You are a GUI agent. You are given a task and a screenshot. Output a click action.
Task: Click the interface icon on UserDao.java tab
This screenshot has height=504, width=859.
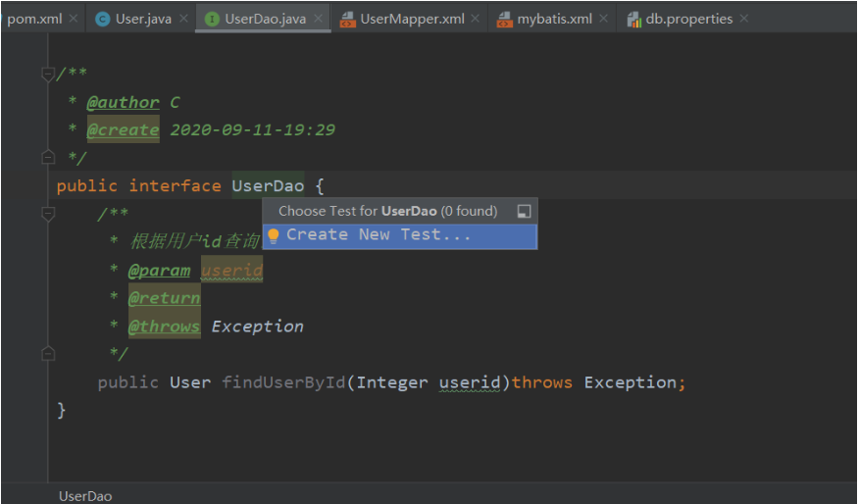click(212, 20)
